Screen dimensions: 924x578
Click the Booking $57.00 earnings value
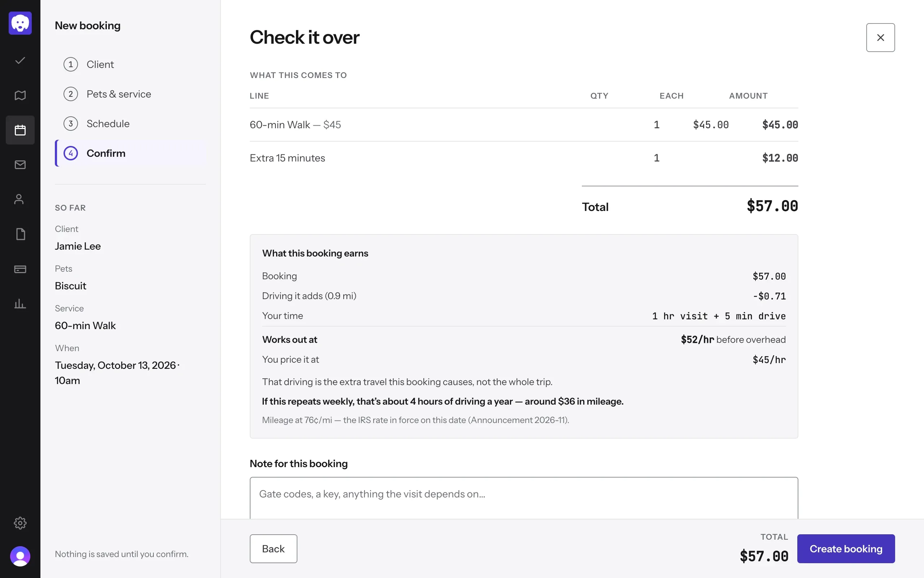pyautogui.click(x=769, y=276)
